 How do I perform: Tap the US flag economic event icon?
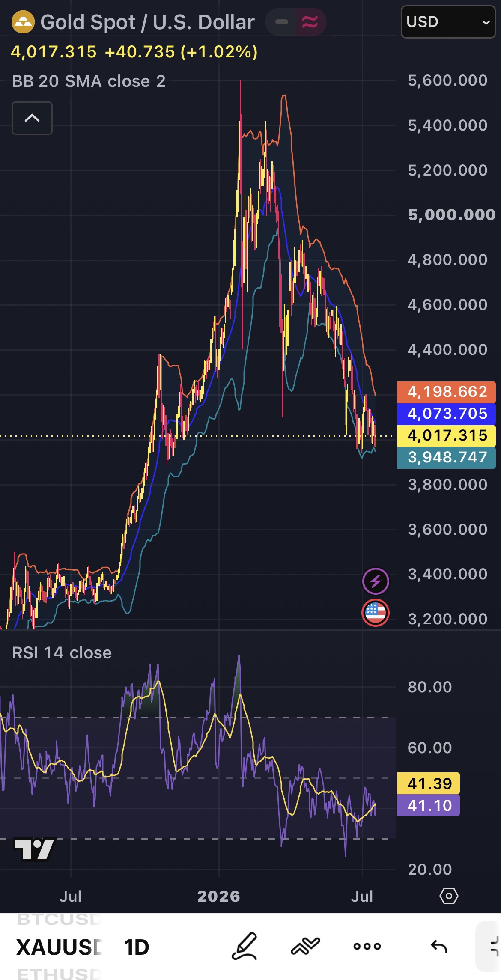[376, 613]
